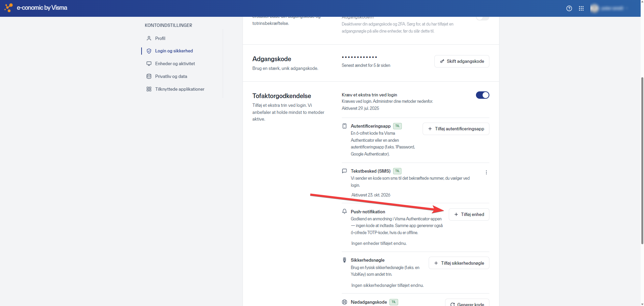Screen dimensions: 644x306
Task: Click the Sikkerhedsnøgle key icon
Action: pos(344,260)
